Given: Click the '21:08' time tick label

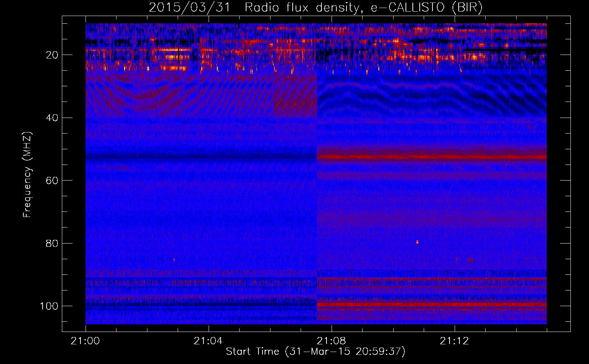Looking at the screenshot, I should [x=331, y=341].
